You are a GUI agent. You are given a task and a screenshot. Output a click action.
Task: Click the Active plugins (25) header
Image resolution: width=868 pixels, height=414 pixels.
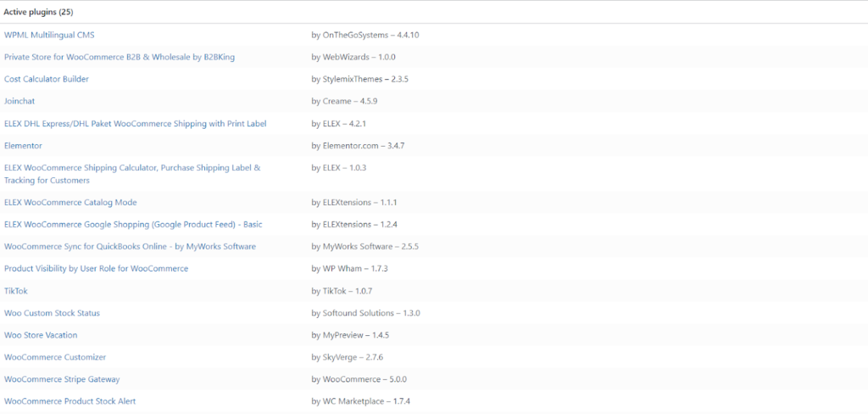[39, 12]
